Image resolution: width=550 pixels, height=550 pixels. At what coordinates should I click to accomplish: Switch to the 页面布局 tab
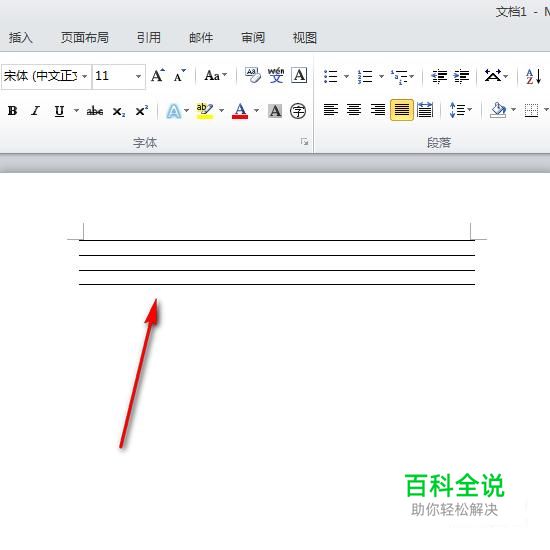85,38
